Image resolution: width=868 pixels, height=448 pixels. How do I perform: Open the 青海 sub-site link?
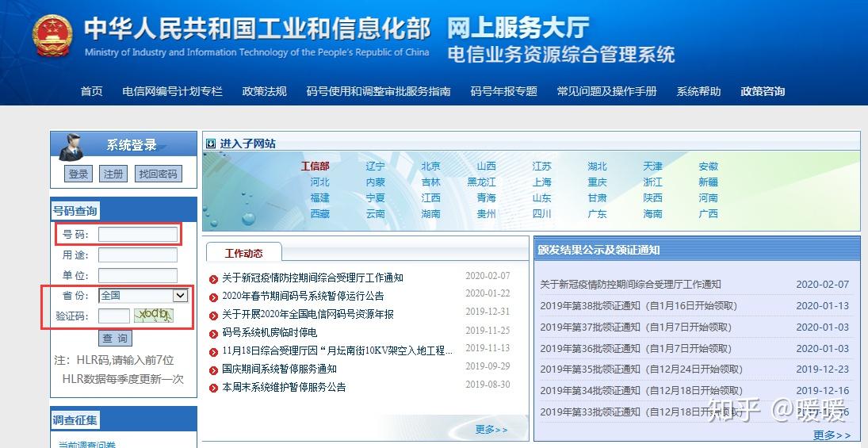(487, 197)
